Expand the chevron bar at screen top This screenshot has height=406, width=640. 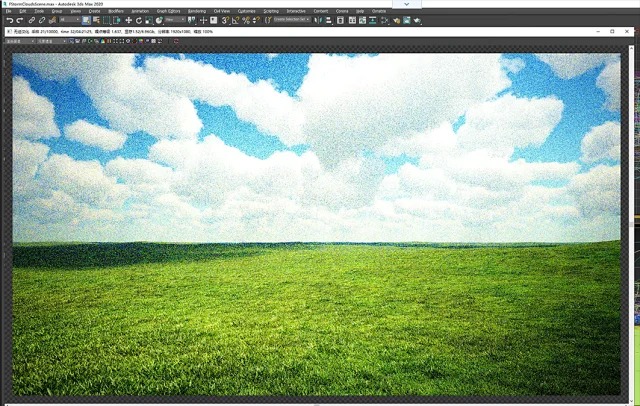[x=406, y=3]
